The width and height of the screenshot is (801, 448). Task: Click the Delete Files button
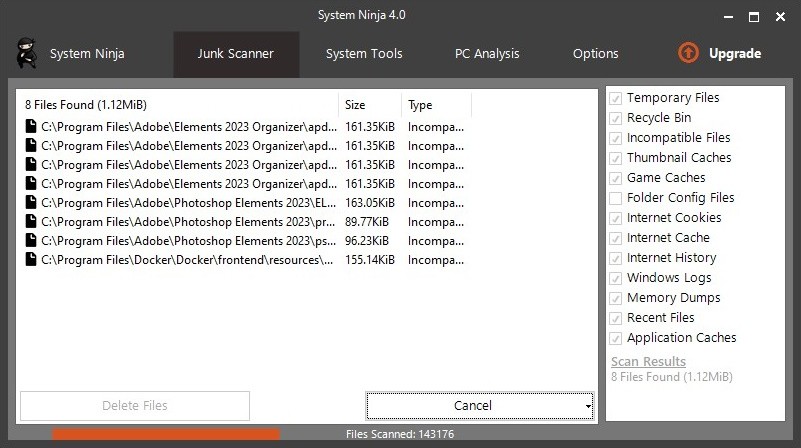[x=135, y=406]
